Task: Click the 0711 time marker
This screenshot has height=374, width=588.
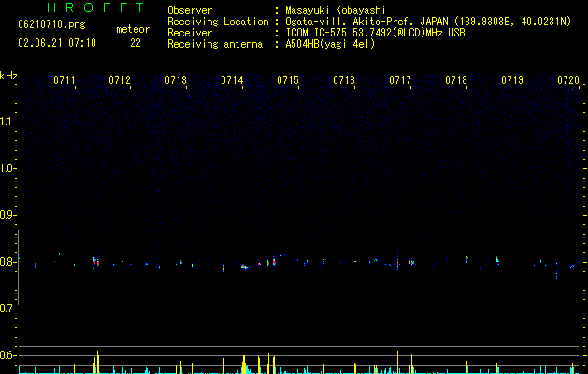Action: 65,80
